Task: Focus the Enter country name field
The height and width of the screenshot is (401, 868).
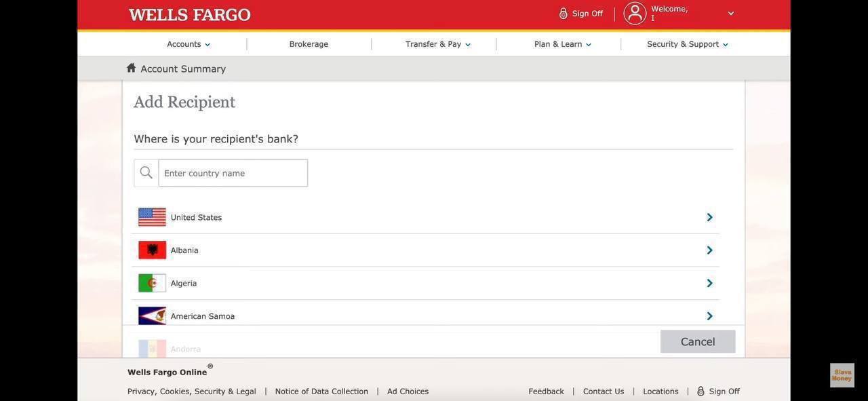Action: 233,173
